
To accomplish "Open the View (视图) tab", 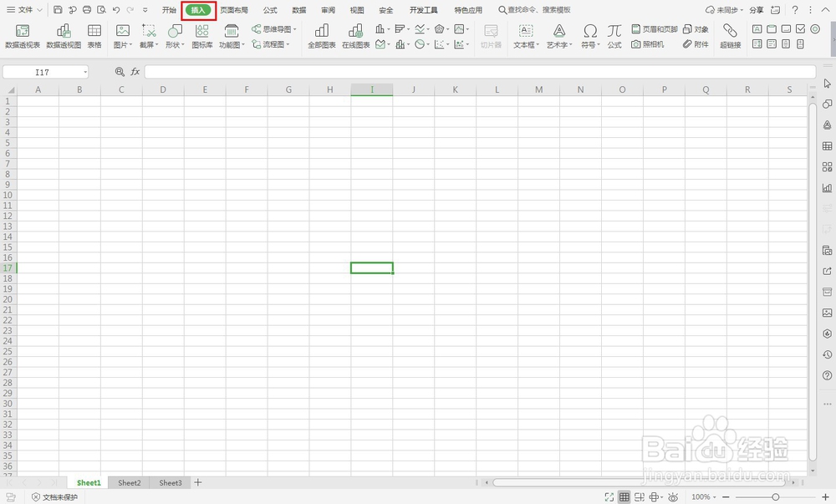I will click(x=357, y=10).
